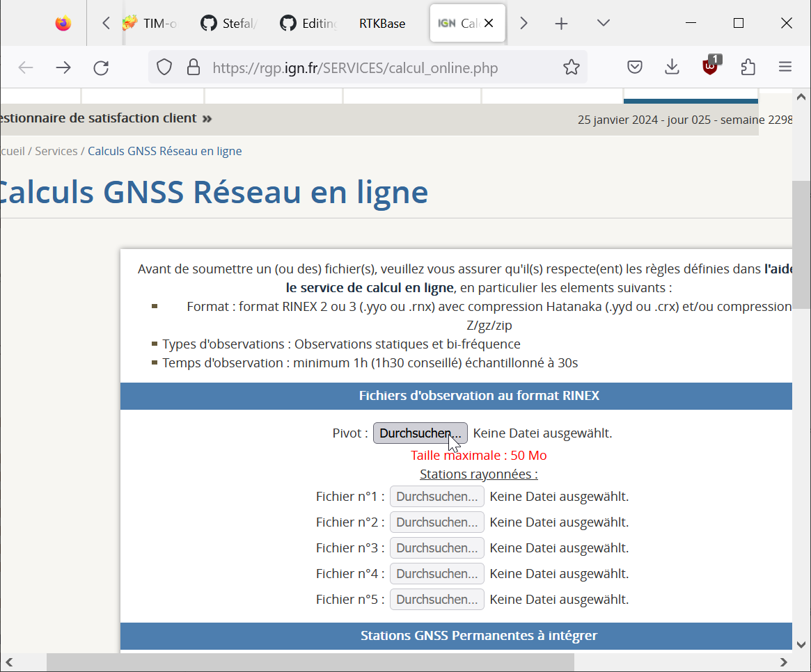Bookmark this page with star icon
Screen dimensions: 811x672
tap(571, 67)
